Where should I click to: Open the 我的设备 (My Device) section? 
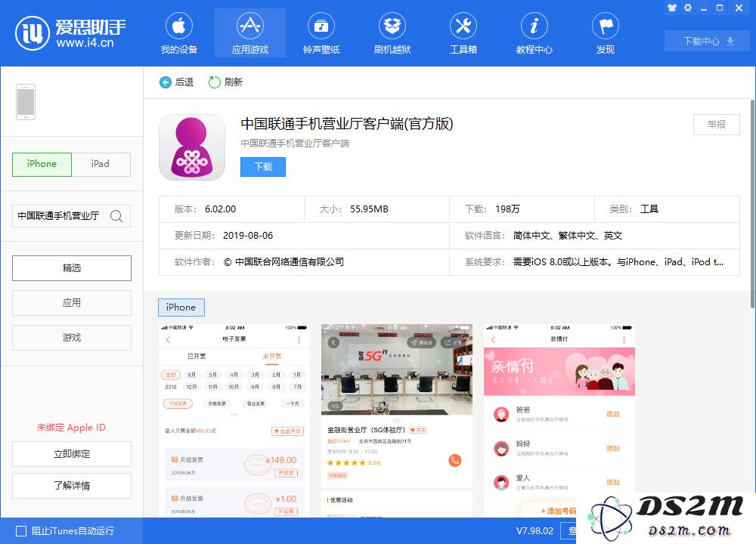179,33
